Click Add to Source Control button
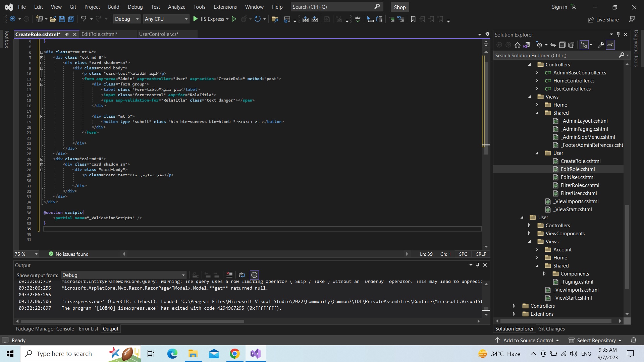This screenshot has height=362, width=644. [528, 340]
